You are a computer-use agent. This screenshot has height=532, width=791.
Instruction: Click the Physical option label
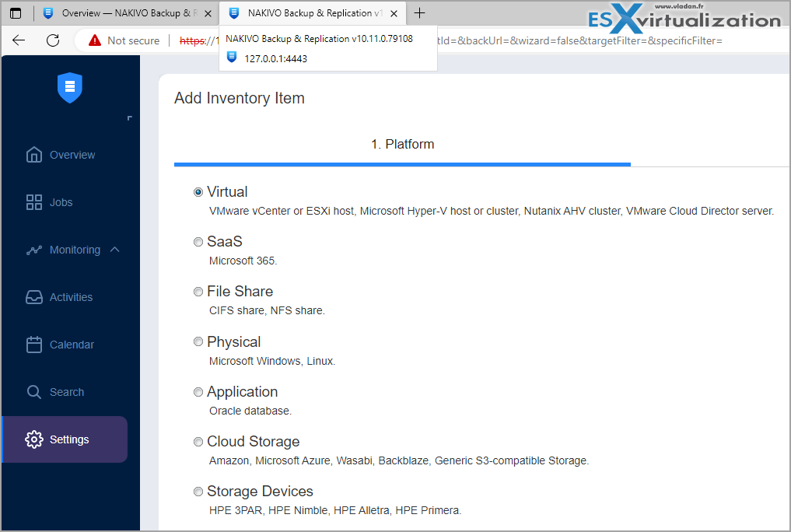point(233,342)
